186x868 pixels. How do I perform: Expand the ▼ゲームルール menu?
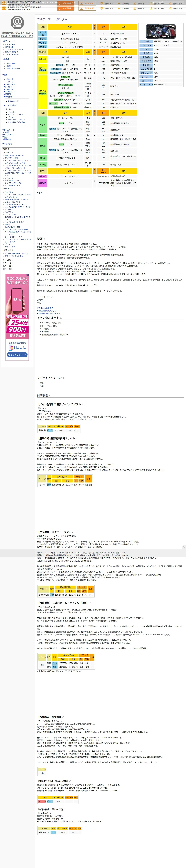(x=8, y=130)
